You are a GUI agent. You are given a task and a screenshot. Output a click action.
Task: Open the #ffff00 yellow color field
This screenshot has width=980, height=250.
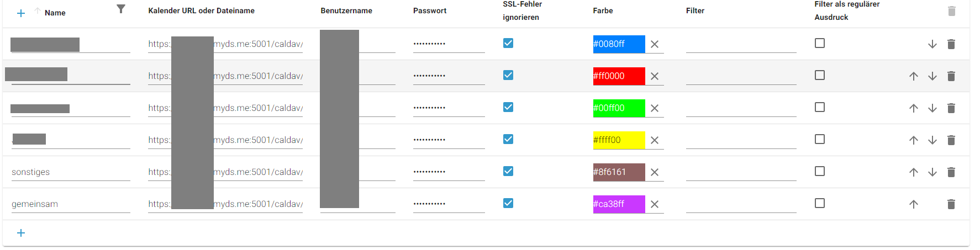click(619, 140)
